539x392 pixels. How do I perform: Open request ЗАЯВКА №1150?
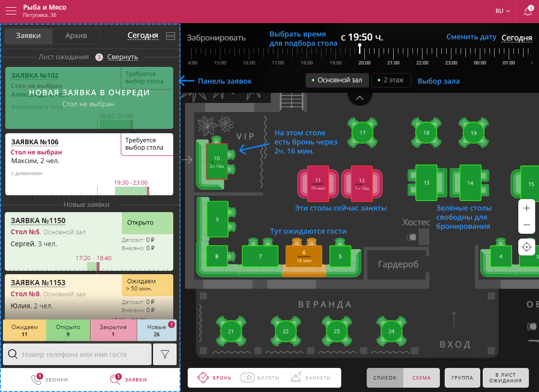[38, 221]
